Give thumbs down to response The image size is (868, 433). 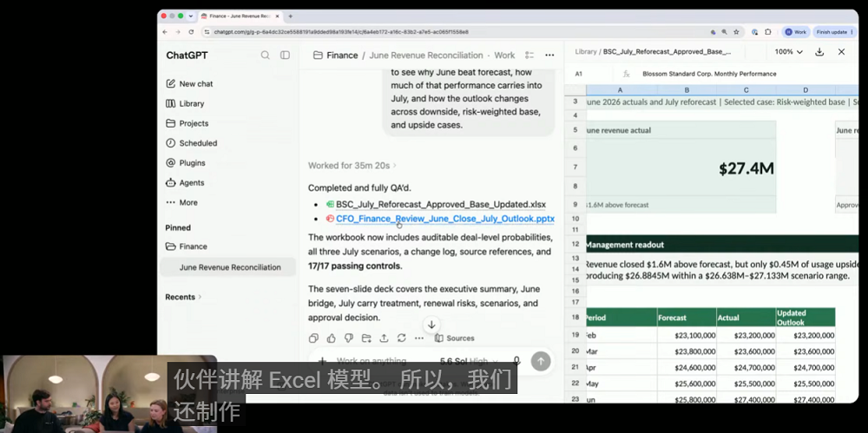coord(349,338)
